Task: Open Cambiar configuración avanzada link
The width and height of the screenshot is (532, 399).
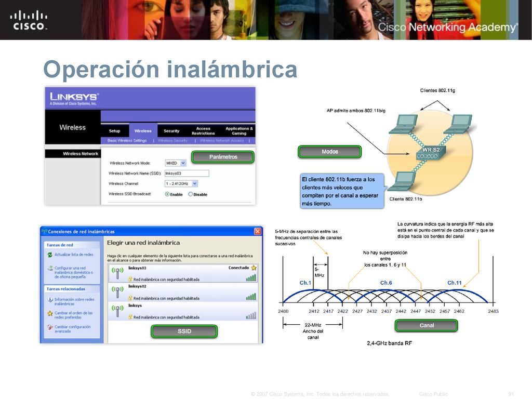Action: tap(72, 329)
